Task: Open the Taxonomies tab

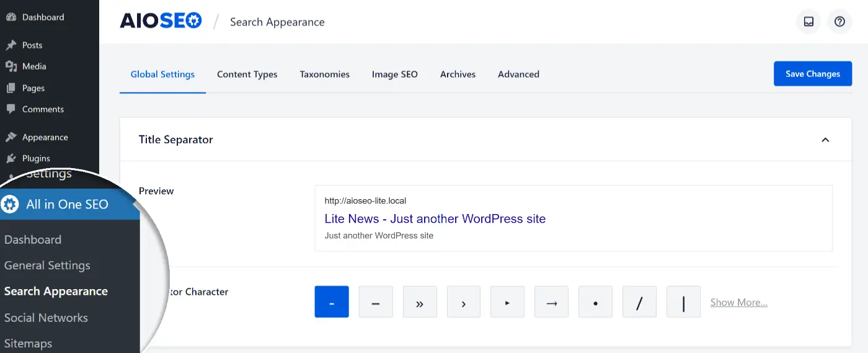Action: click(325, 74)
